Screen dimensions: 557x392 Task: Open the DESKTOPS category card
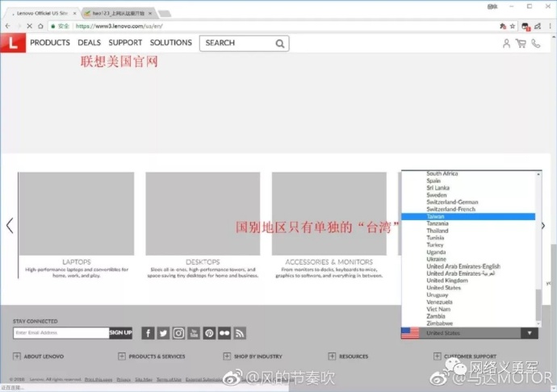[203, 225]
